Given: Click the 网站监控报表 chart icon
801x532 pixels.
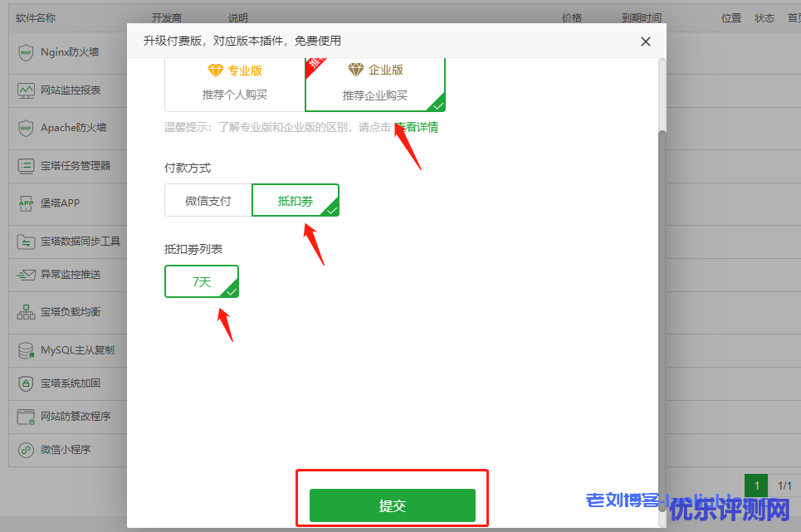Looking at the screenshot, I should [x=26, y=90].
